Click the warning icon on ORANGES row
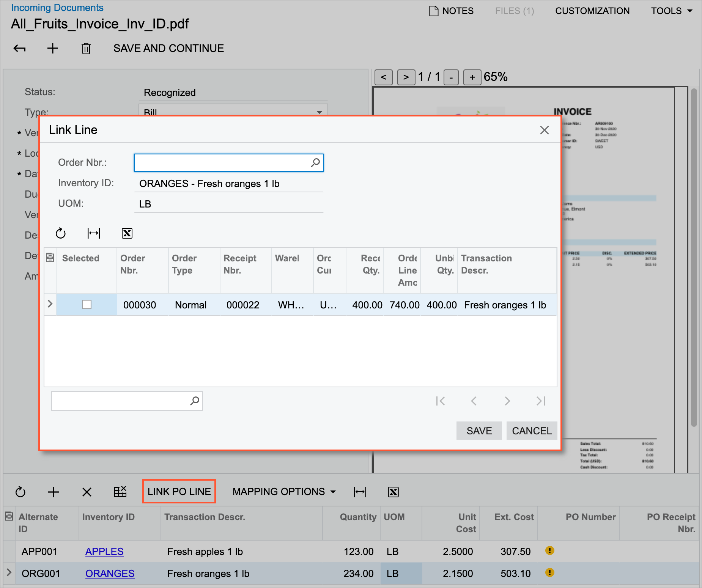This screenshot has width=702, height=588. 549,572
